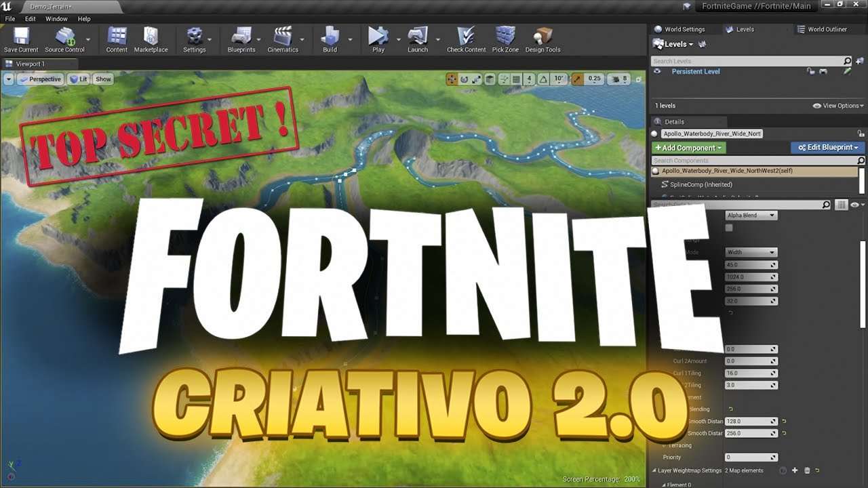Open the Design Tools toolbar icon
This screenshot has width=868, height=488.
click(x=542, y=39)
